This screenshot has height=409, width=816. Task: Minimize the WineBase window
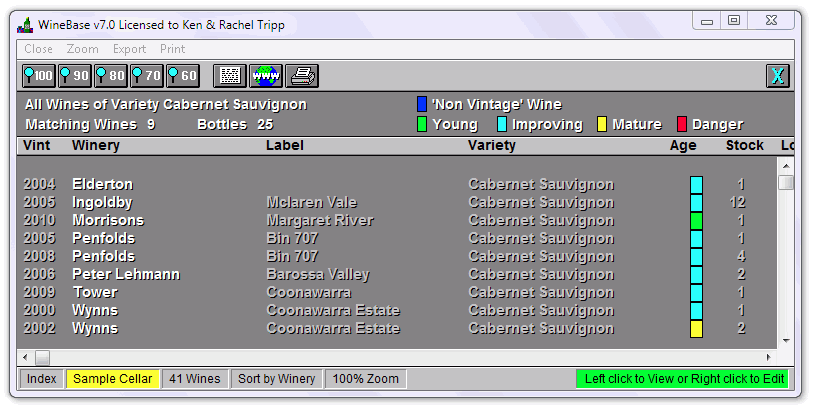[x=707, y=21]
